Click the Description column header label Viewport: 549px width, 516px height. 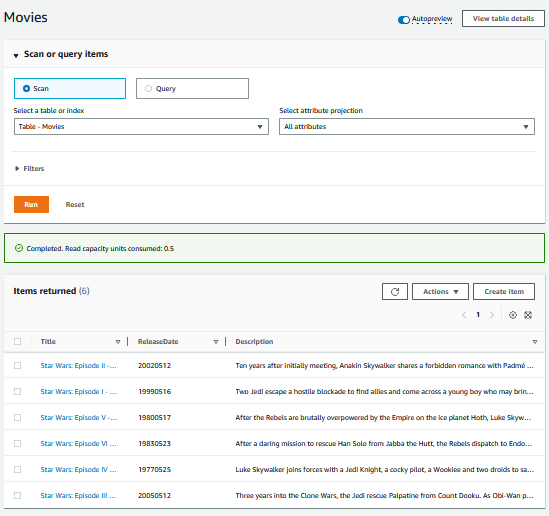(x=254, y=341)
